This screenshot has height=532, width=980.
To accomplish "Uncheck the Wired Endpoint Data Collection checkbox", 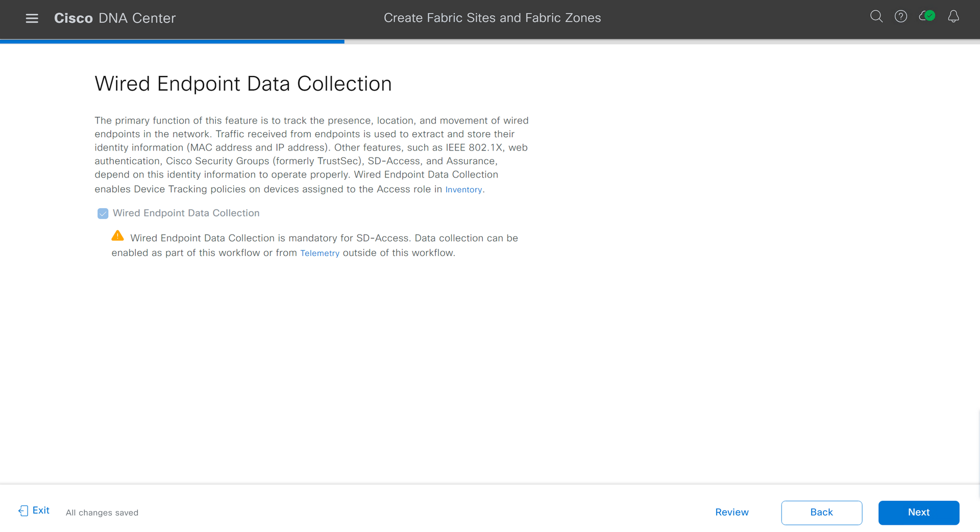I will [x=103, y=213].
